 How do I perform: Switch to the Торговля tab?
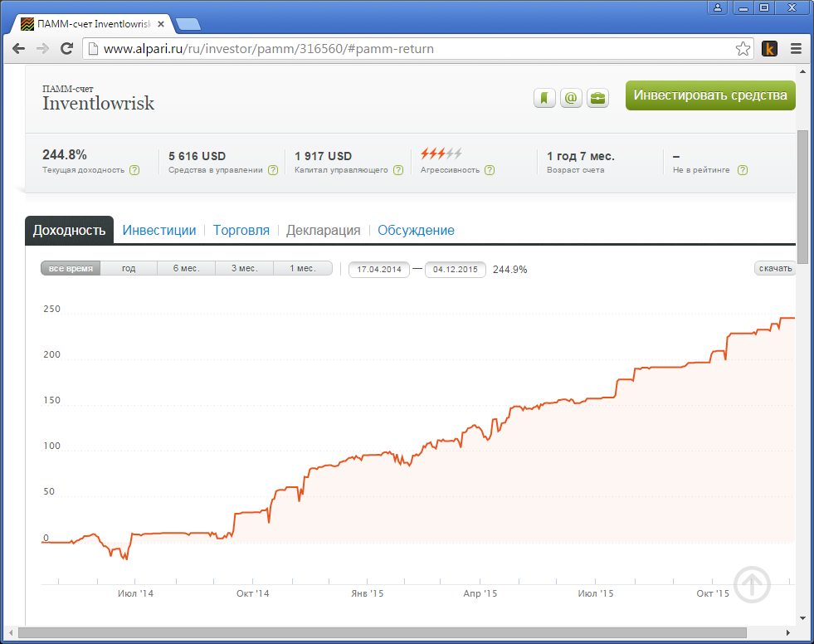point(241,230)
